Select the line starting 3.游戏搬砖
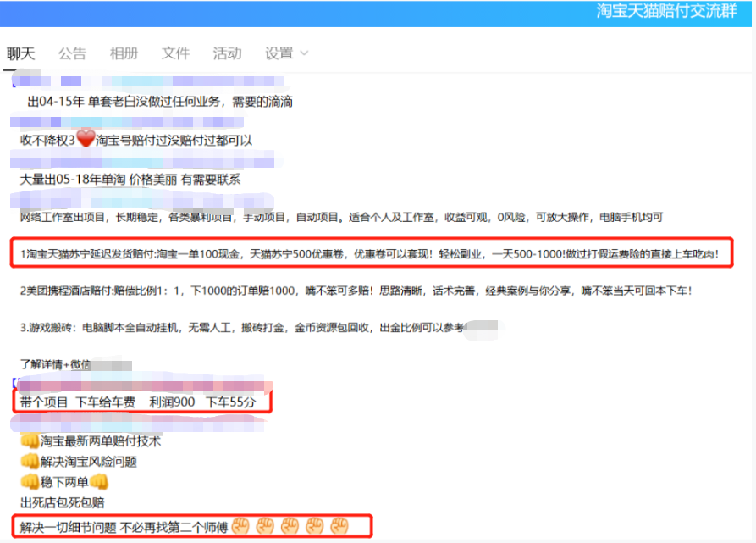Image resolution: width=756 pixels, height=543 pixels. coord(241,328)
